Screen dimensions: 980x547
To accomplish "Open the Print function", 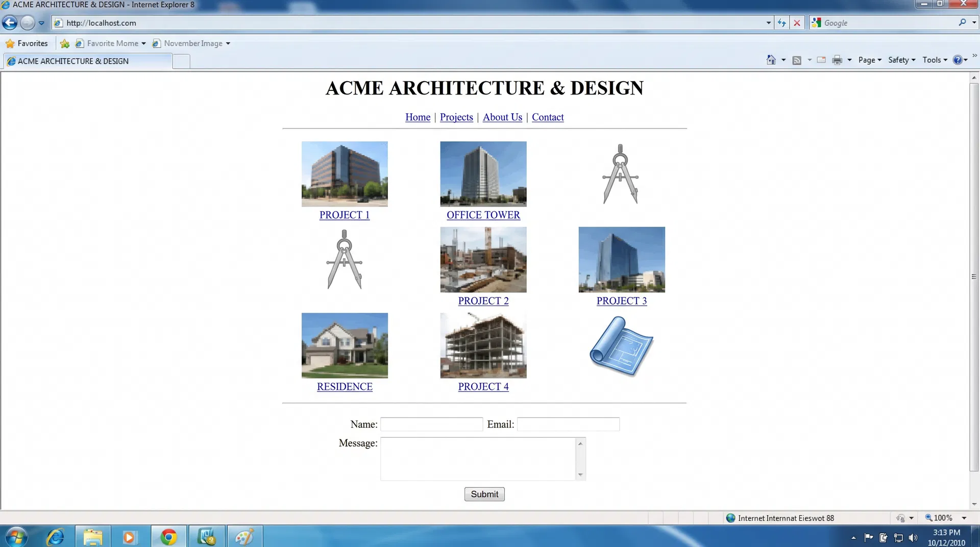I will click(x=838, y=60).
